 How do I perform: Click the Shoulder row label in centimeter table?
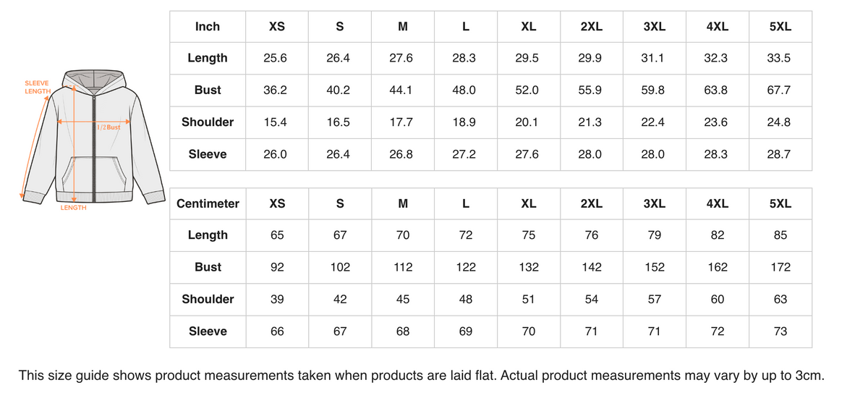(x=208, y=299)
